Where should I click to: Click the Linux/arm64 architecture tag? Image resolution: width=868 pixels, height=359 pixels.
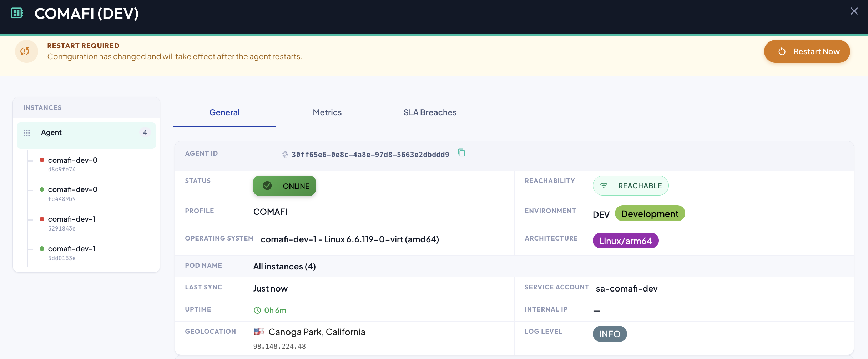click(x=626, y=241)
